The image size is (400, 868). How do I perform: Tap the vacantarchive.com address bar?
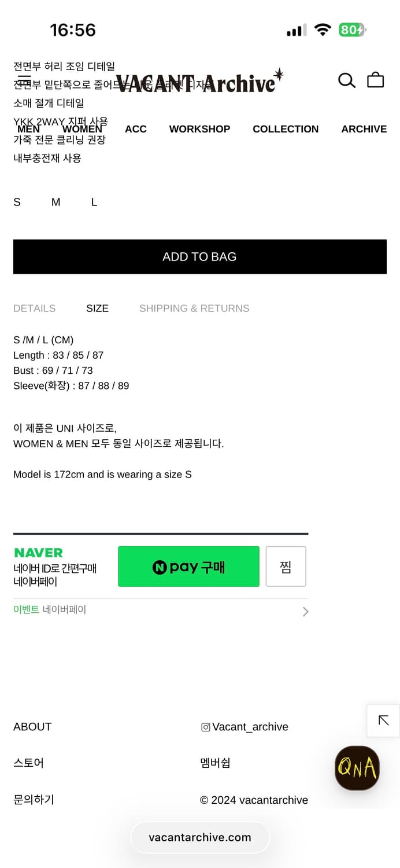200,837
